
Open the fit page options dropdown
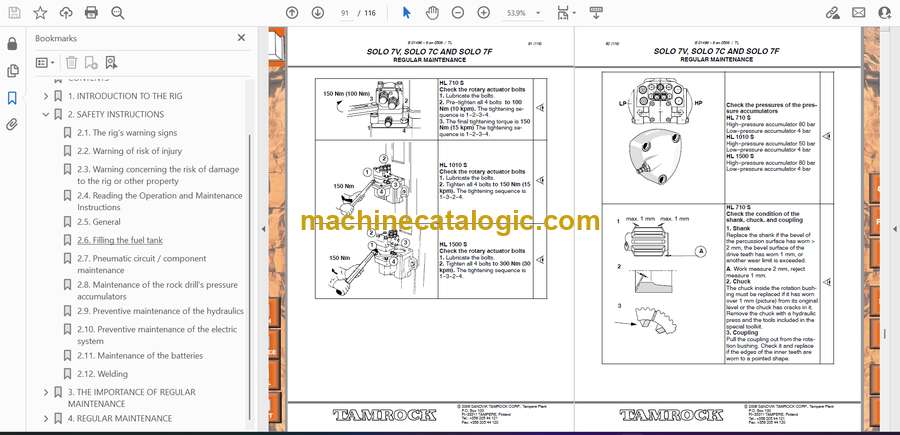567,13
